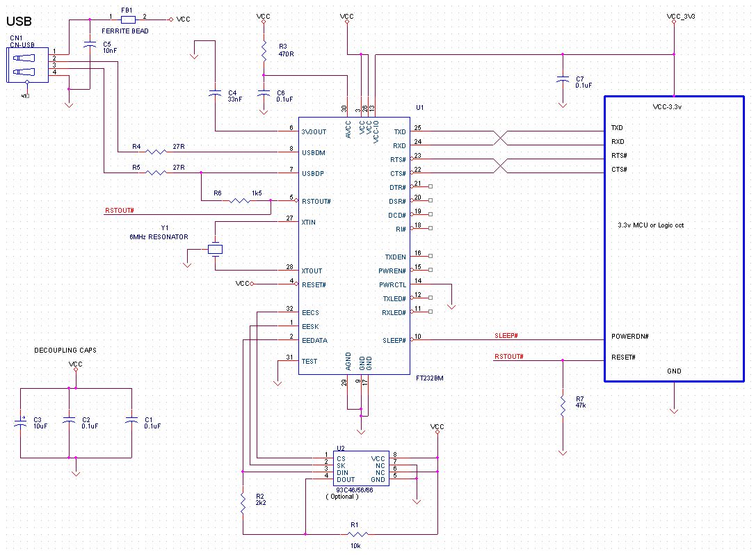The width and height of the screenshot is (756, 555).
Task: Click the '( Optional )' note under U2
Action: coord(342,496)
